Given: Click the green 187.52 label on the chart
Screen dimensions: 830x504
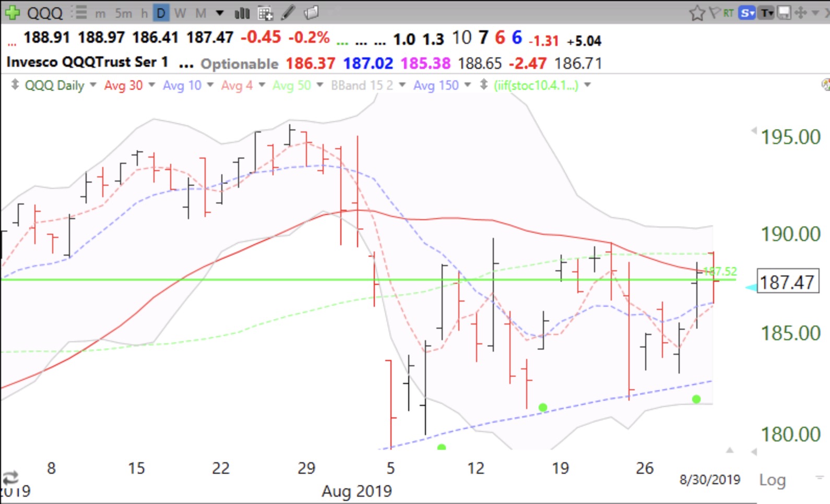Looking at the screenshot, I should pos(720,271).
